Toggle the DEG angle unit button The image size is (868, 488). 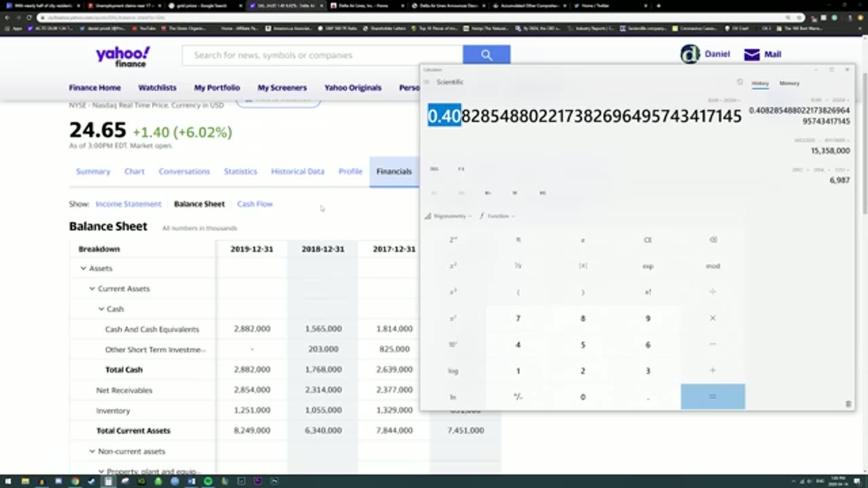coord(434,169)
